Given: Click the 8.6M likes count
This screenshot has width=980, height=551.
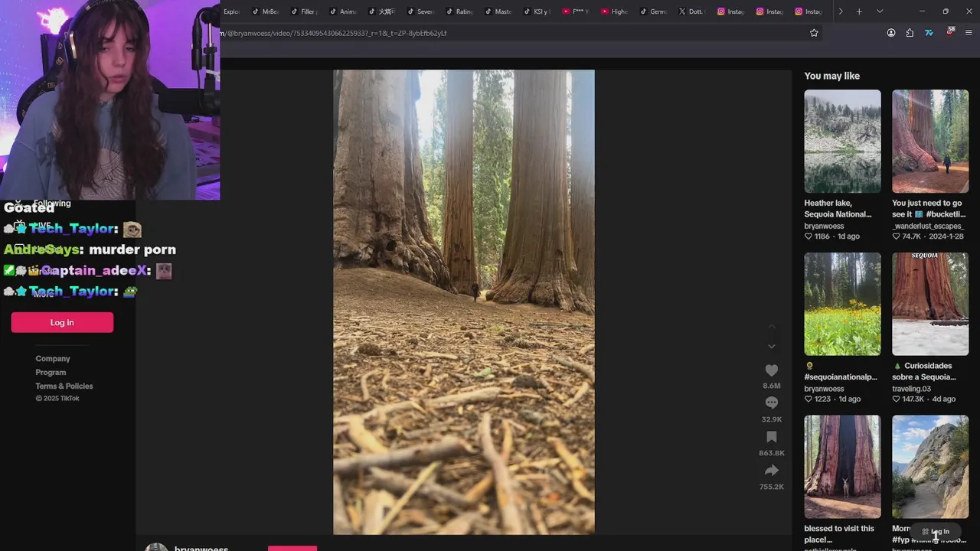Looking at the screenshot, I should point(772,386).
